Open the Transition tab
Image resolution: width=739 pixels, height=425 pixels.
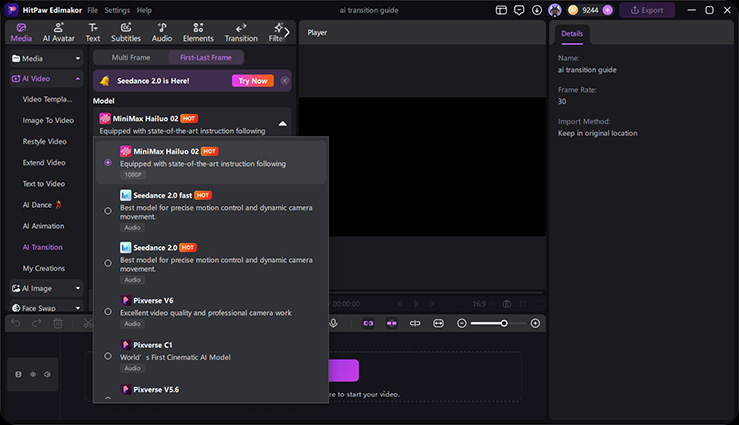tap(241, 33)
